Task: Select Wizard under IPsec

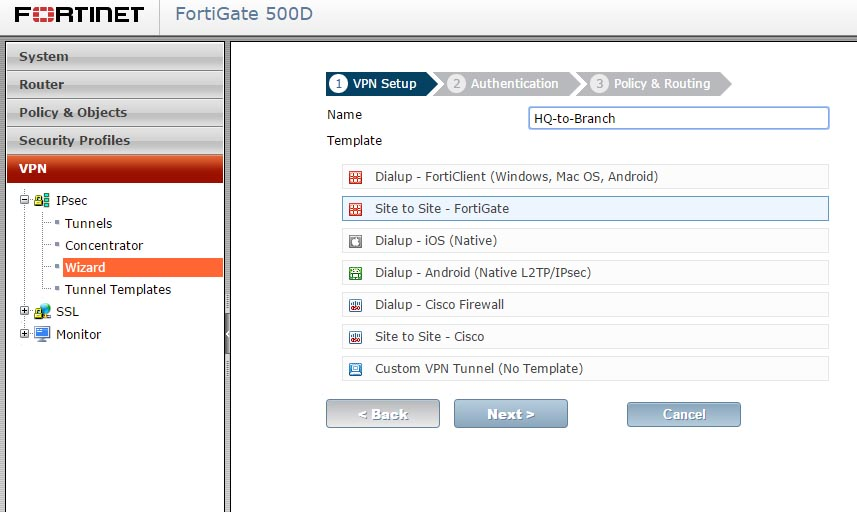Action: [x=143, y=267]
